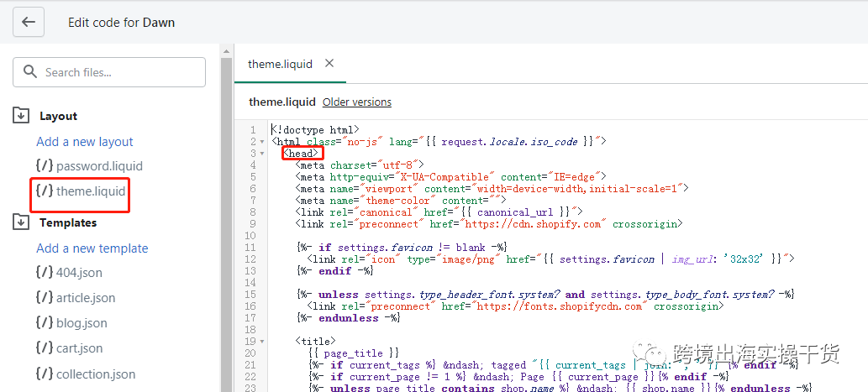Select the Layout section heading
Viewport: 868px width, 392px height.
click(x=58, y=116)
